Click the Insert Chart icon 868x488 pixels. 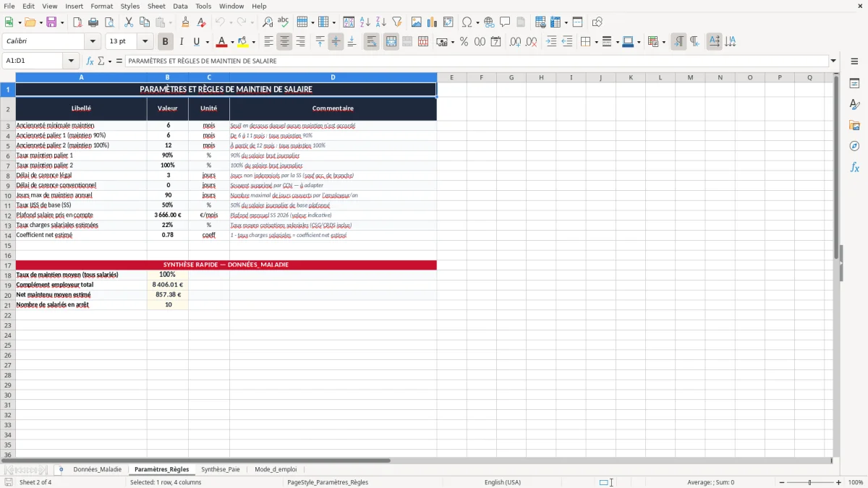[432, 22]
